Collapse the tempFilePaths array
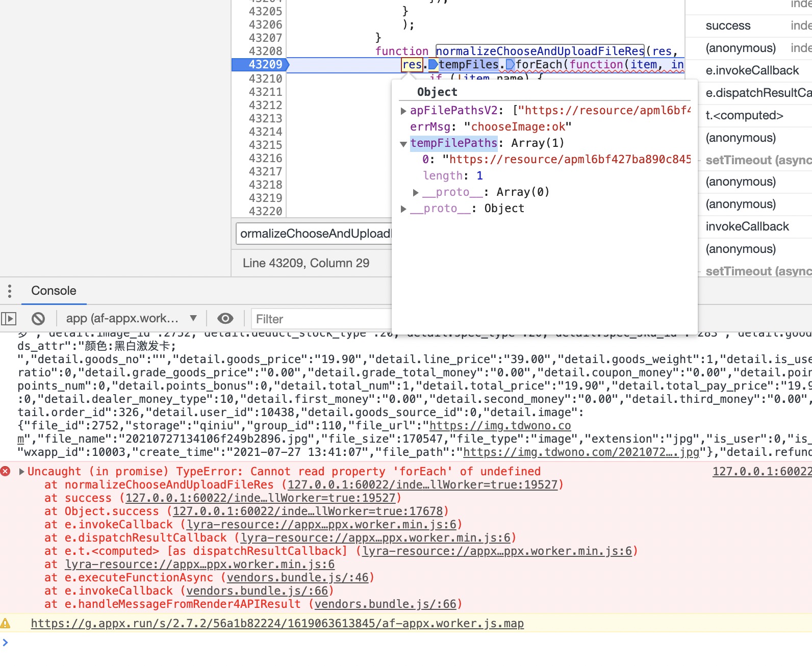812x666 pixels. tap(403, 144)
